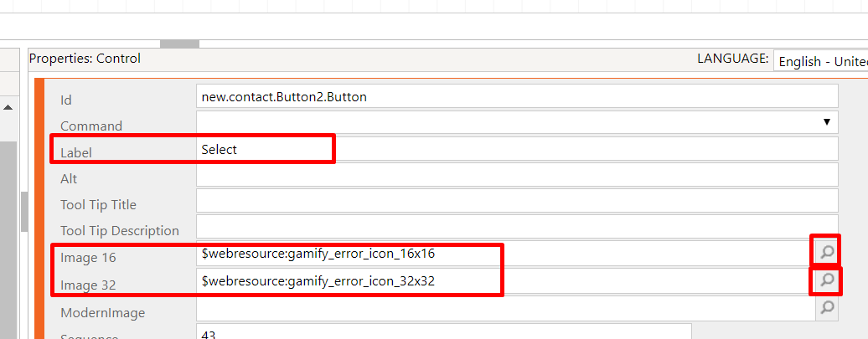Viewport: 868px width, 339px height.
Task: Select the Tool Tip Description field
Action: point(516,227)
